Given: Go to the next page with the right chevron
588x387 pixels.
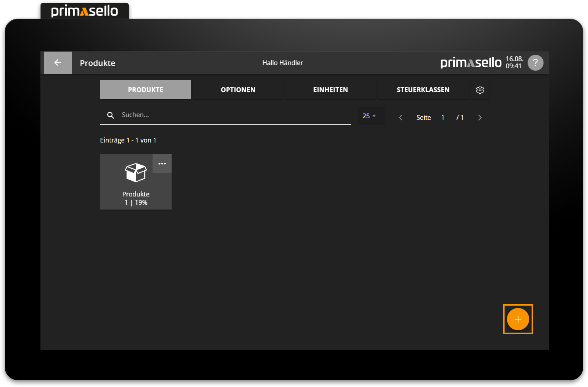Looking at the screenshot, I should point(480,117).
